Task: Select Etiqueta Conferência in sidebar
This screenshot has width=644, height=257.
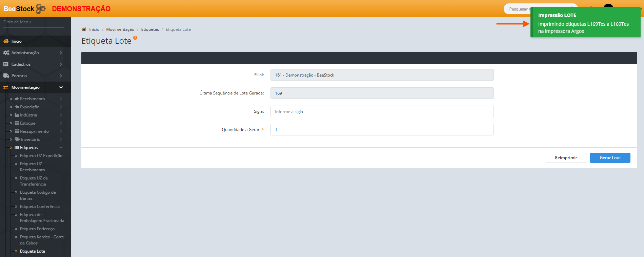Action: [40, 207]
